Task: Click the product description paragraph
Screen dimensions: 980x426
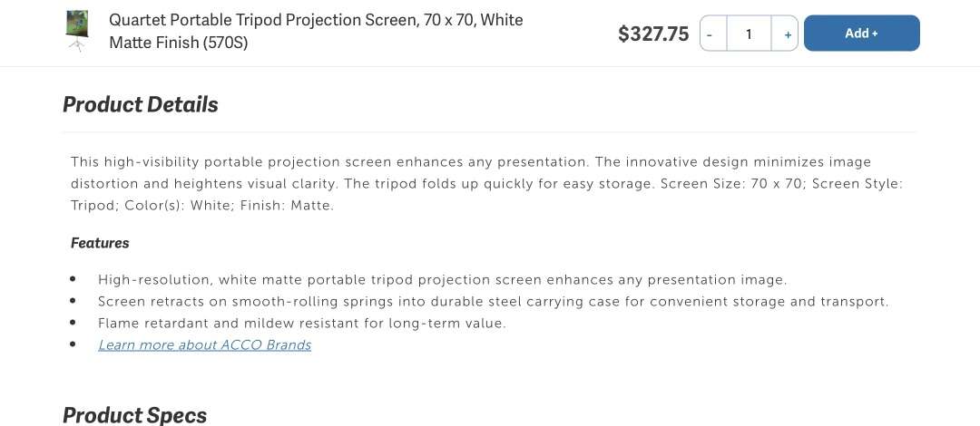Action: click(486, 183)
